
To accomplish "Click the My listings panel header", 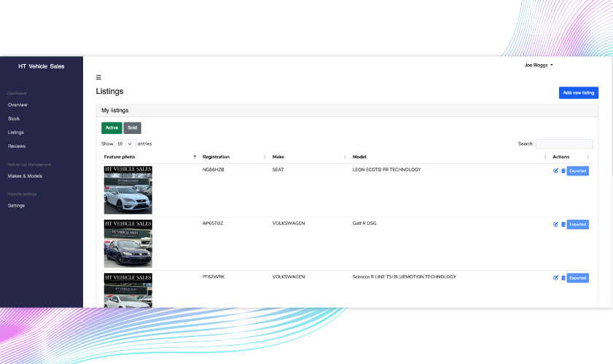I will (347, 111).
